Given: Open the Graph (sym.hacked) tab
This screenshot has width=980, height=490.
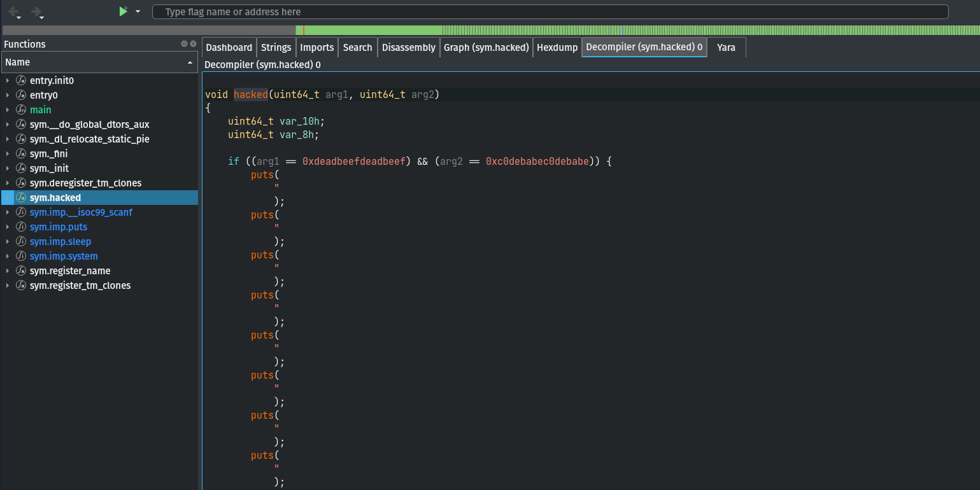Looking at the screenshot, I should pos(486,47).
